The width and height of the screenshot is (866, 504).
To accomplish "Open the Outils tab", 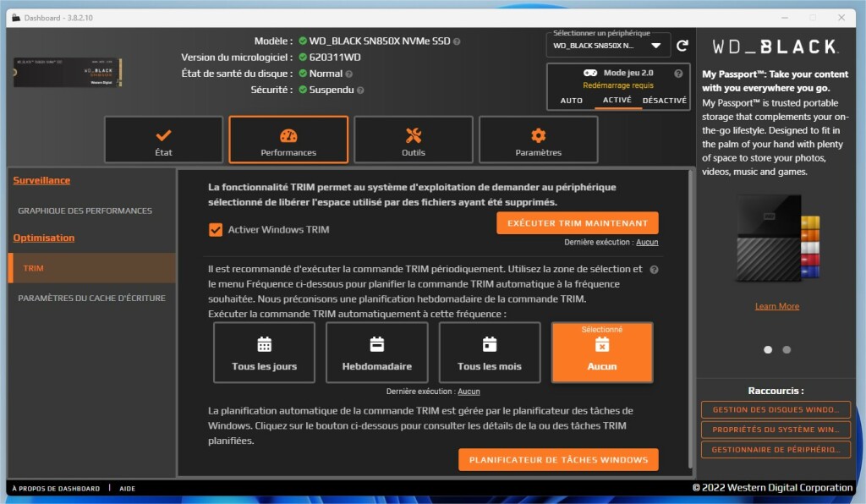I will pyautogui.click(x=413, y=140).
